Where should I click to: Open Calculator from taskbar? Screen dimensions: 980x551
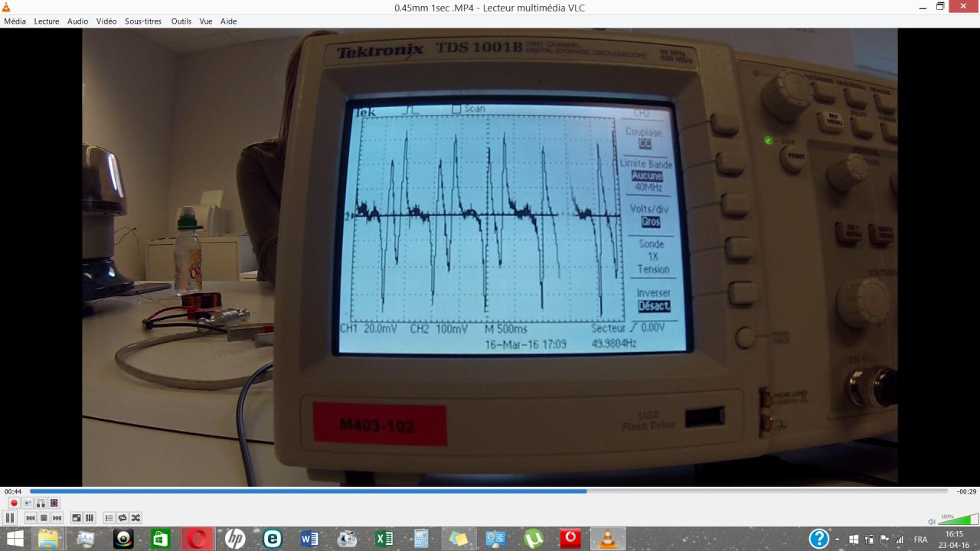(421, 539)
